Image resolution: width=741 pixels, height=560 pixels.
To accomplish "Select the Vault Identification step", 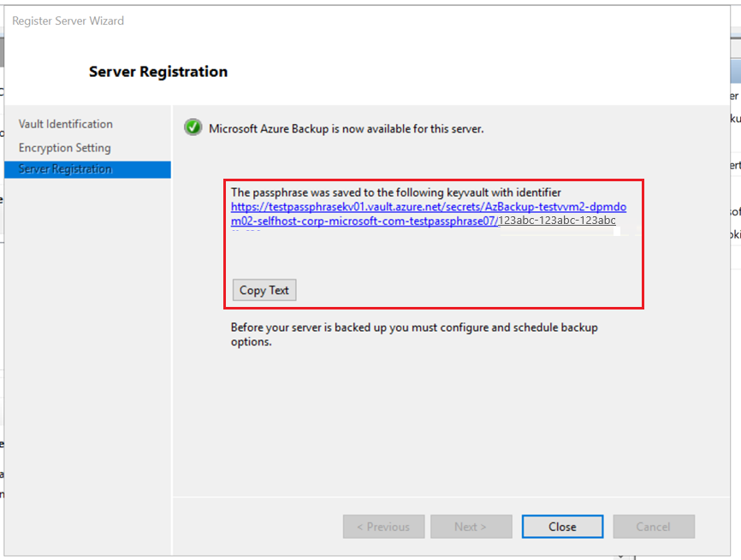I will click(66, 124).
